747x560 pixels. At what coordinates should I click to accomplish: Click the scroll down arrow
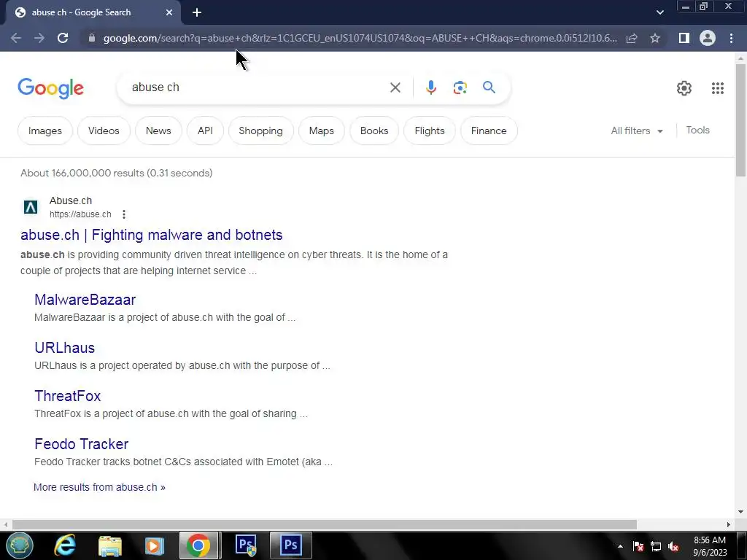point(740,512)
